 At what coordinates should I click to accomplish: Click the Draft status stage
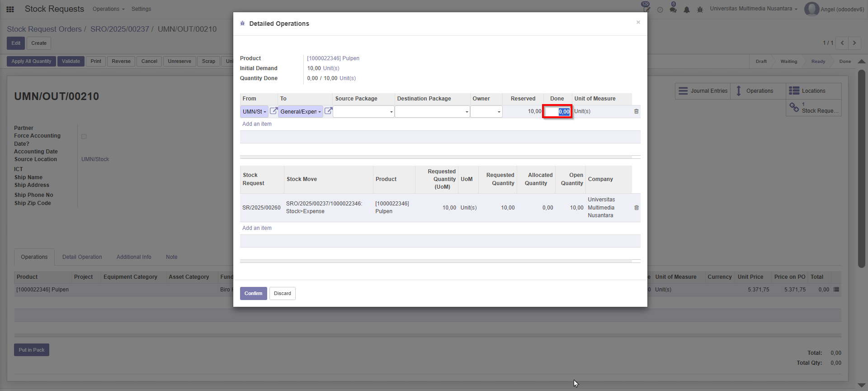[761, 62]
